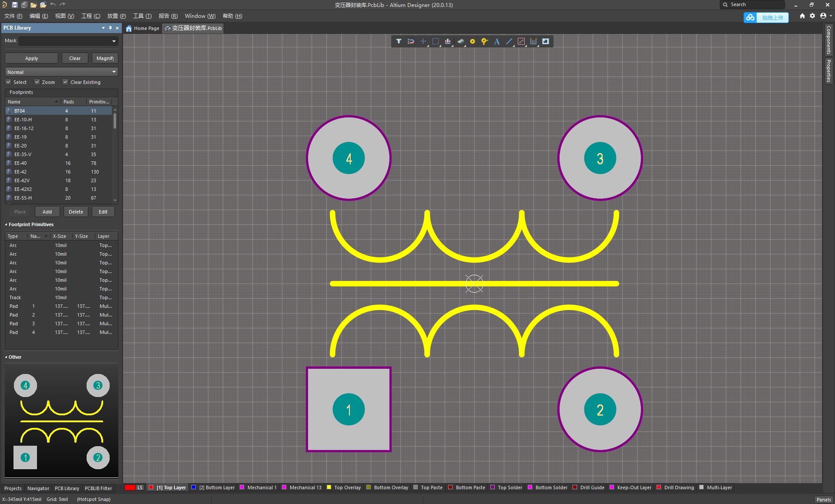835x504 pixels.
Task: Open the Components side panel
Action: pos(828,40)
